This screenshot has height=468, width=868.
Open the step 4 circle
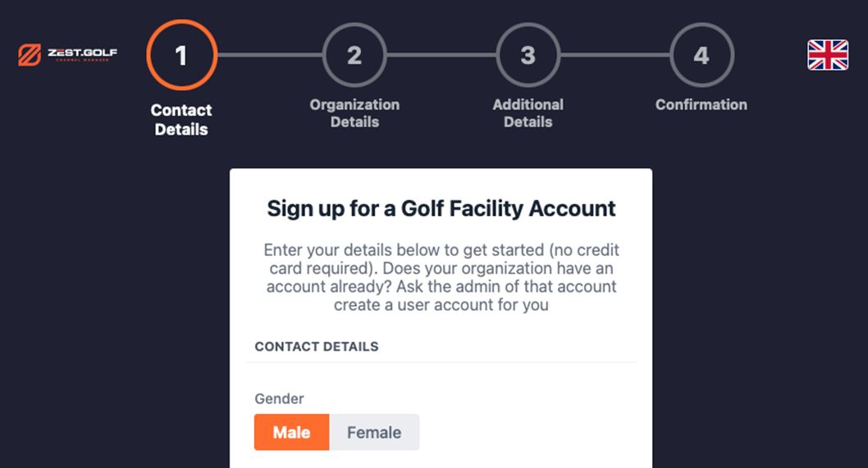click(701, 55)
